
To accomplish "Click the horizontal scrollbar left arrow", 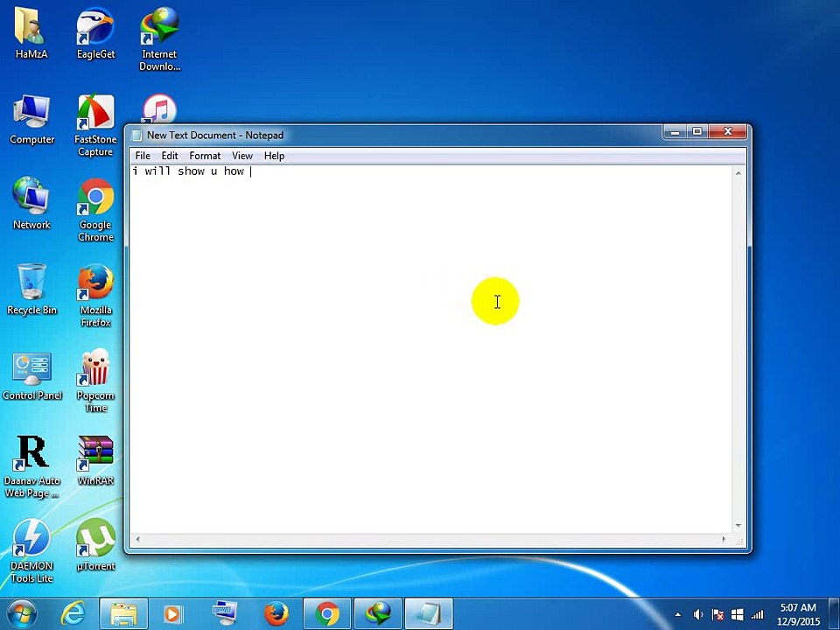I will tap(137, 539).
